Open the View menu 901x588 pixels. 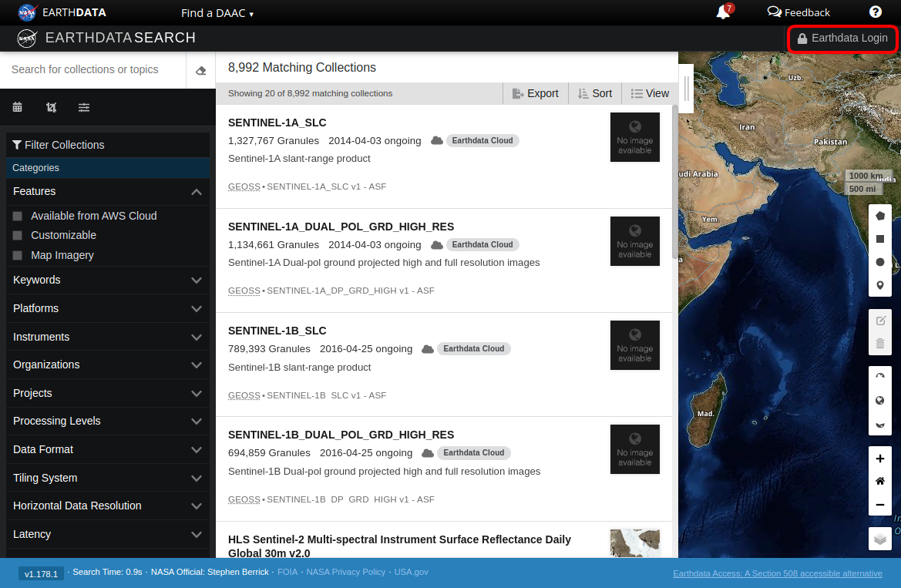click(650, 94)
